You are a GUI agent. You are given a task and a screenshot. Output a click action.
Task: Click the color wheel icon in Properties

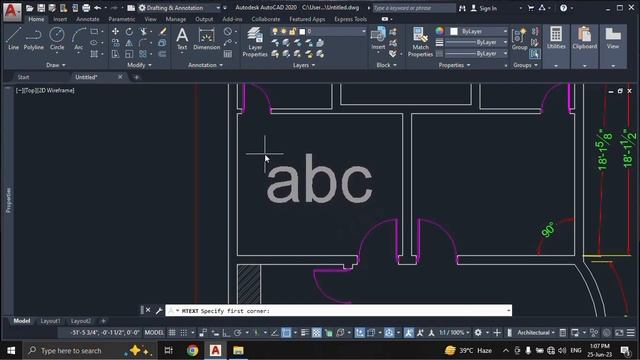tap(439, 31)
